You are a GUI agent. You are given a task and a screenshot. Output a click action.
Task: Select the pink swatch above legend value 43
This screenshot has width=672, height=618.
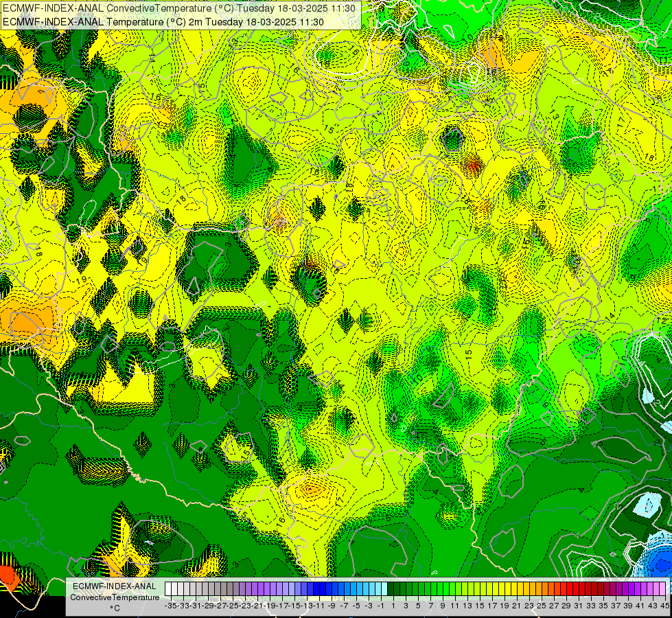coord(650,589)
